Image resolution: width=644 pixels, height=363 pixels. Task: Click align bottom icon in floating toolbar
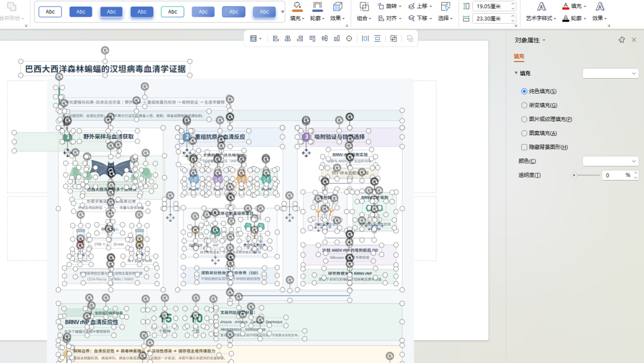click(x=337, y=39)
